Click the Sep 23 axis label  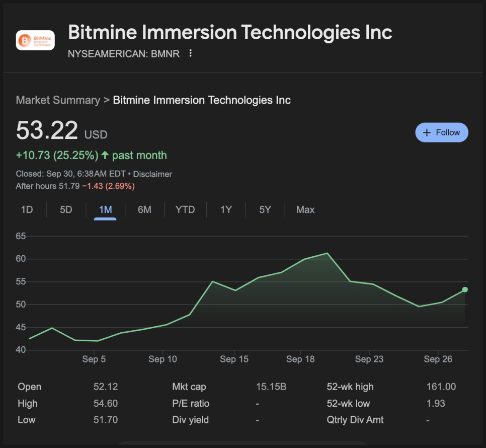point(369,359)
